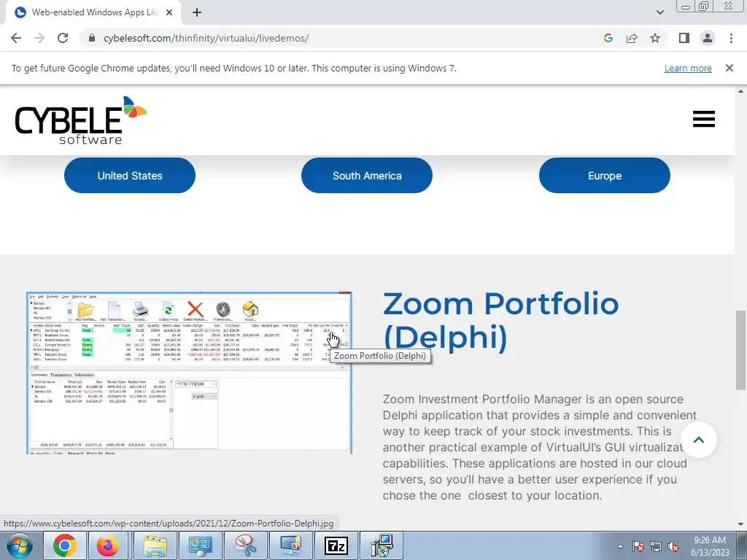The image size is (747, 560).
Task: Click the browser forward arrow
Action: 39,38
